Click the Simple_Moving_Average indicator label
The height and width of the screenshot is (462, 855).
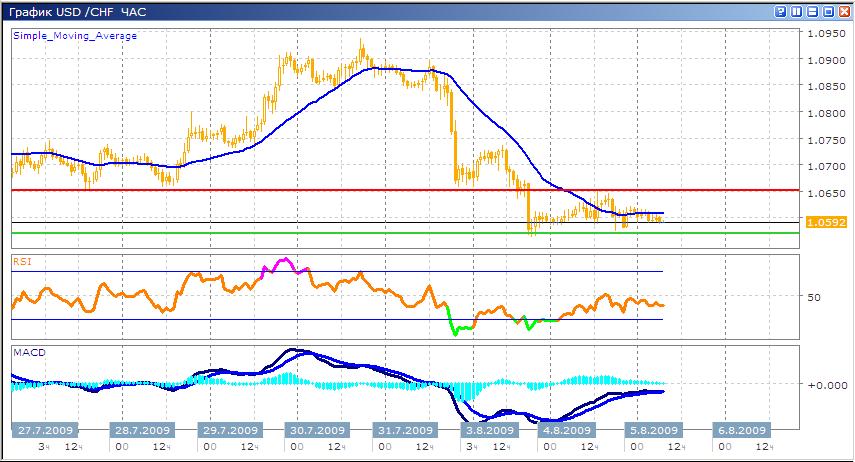(75, 36)
